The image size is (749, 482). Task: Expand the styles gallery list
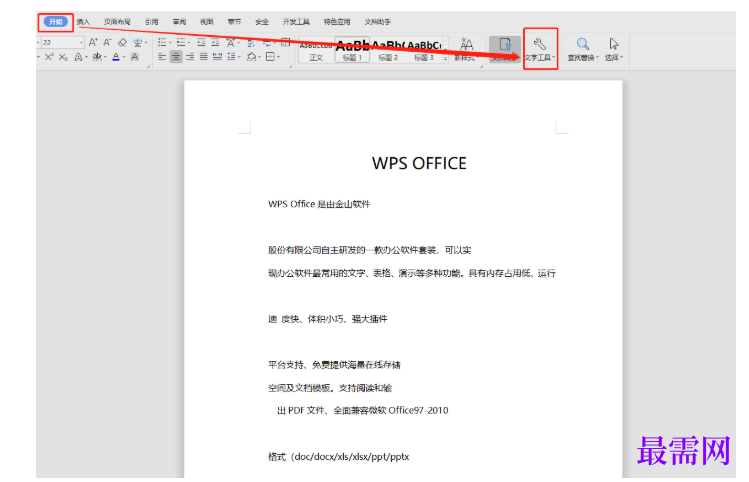(x=446, y=59)
